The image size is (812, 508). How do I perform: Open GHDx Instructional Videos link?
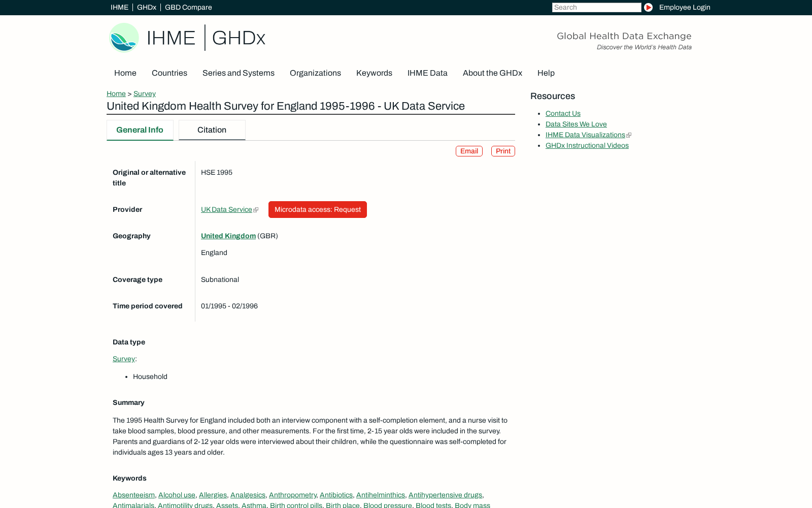coord(587,145)
